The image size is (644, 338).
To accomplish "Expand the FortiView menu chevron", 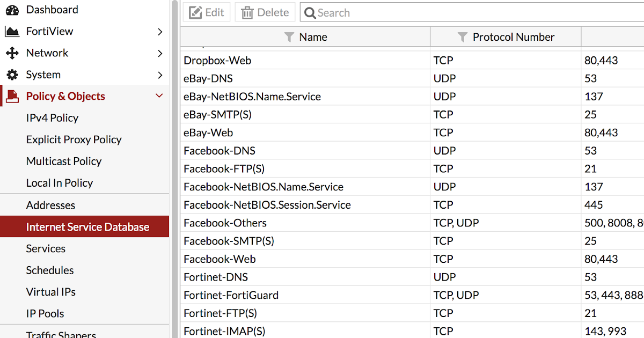I will pyautogui.click(x=160, y=32).
